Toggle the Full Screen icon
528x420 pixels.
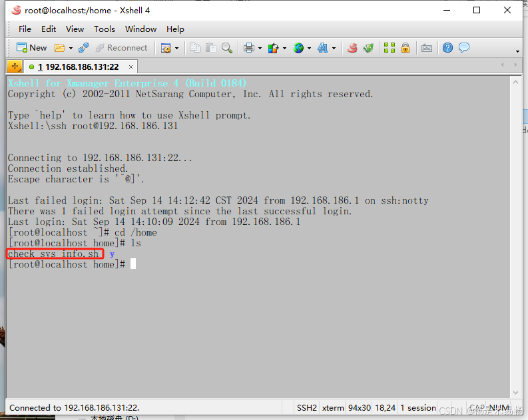390,48
